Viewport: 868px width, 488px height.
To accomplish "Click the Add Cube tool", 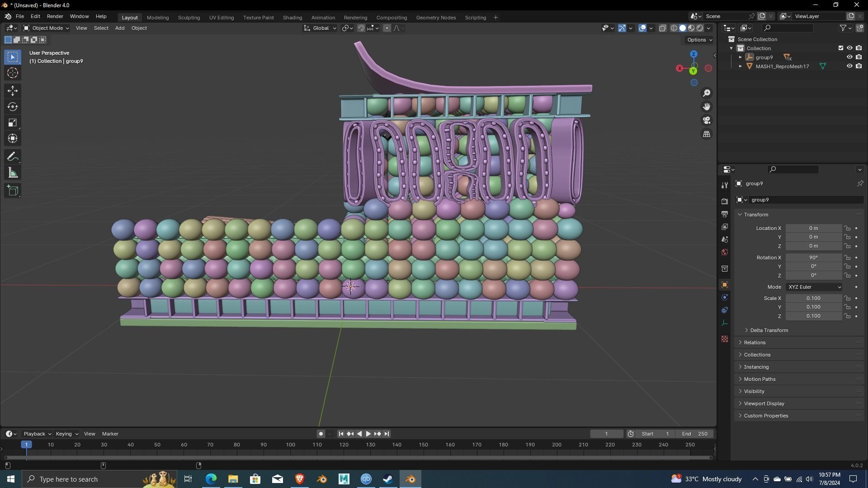I will 13,191.
